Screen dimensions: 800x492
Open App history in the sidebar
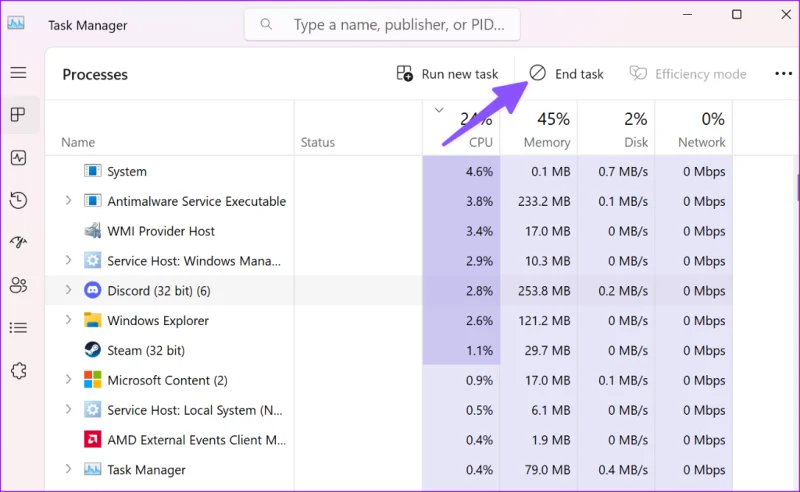pos(18,200)
